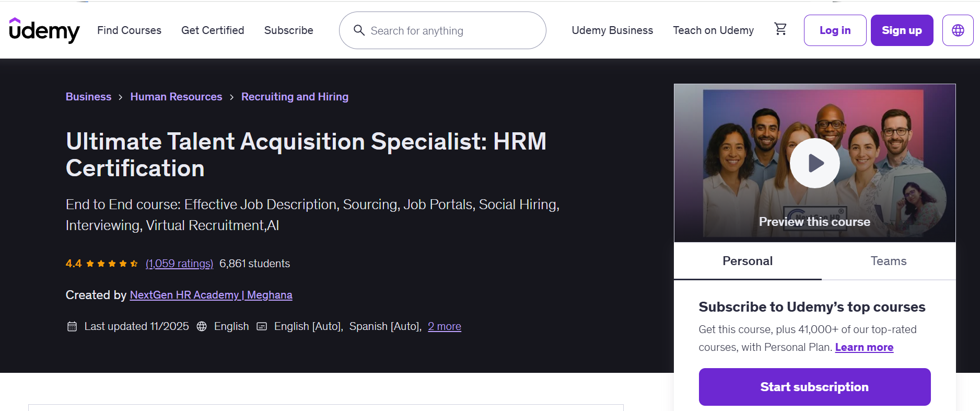Image resolution: width=980 pixels, height=411 pixels.
Task: Click the Start subscription button
Action: click(x=814, y=387)
